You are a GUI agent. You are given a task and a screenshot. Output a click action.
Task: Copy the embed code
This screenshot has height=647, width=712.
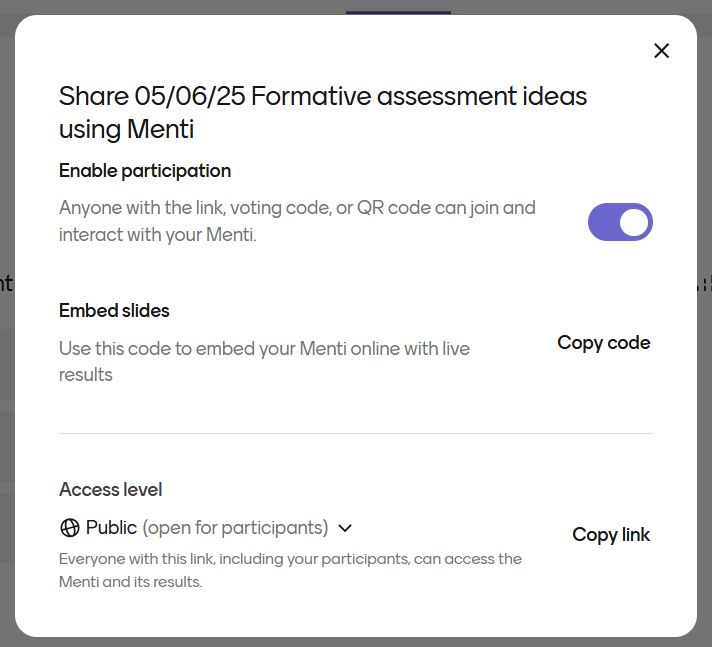click(604, 343)
